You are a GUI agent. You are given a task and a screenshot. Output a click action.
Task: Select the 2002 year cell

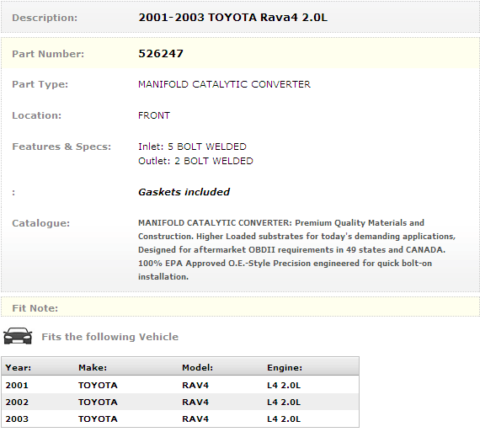click(17, 402)
